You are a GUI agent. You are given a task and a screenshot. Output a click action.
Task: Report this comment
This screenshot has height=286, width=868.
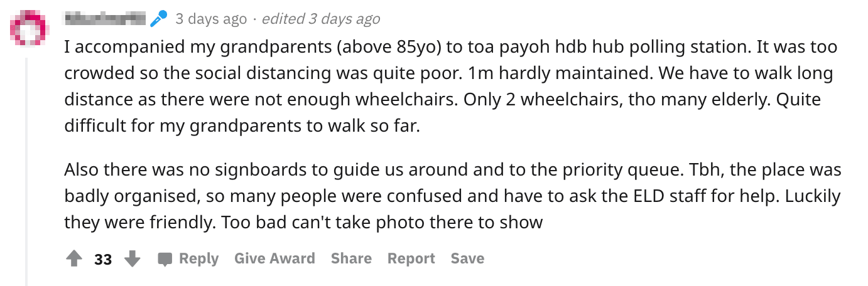point(411,258)
